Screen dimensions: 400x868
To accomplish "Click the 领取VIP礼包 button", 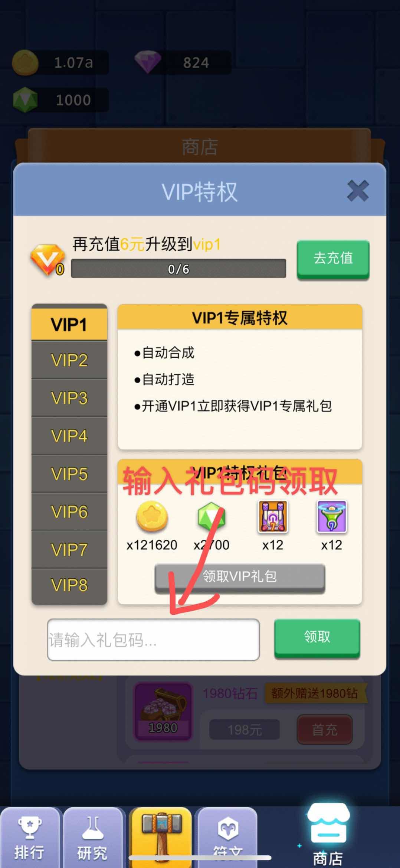I will tap(240, 577).
